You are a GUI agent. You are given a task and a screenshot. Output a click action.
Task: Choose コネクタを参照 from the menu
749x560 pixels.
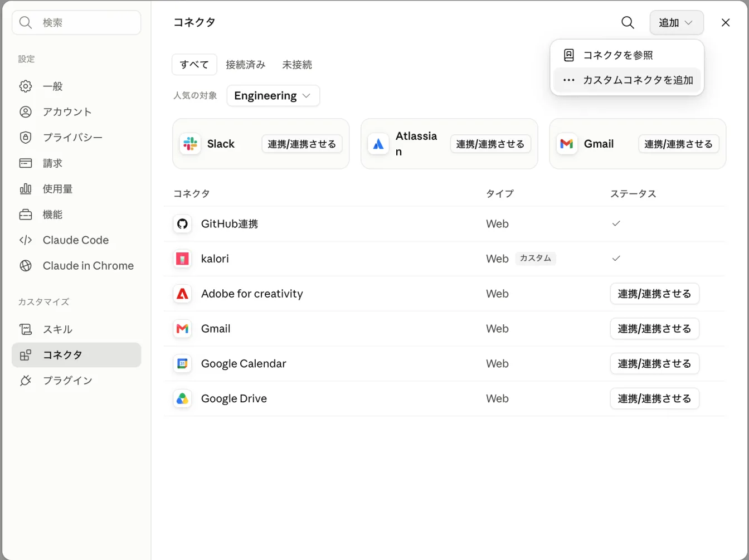coord(627,55)
